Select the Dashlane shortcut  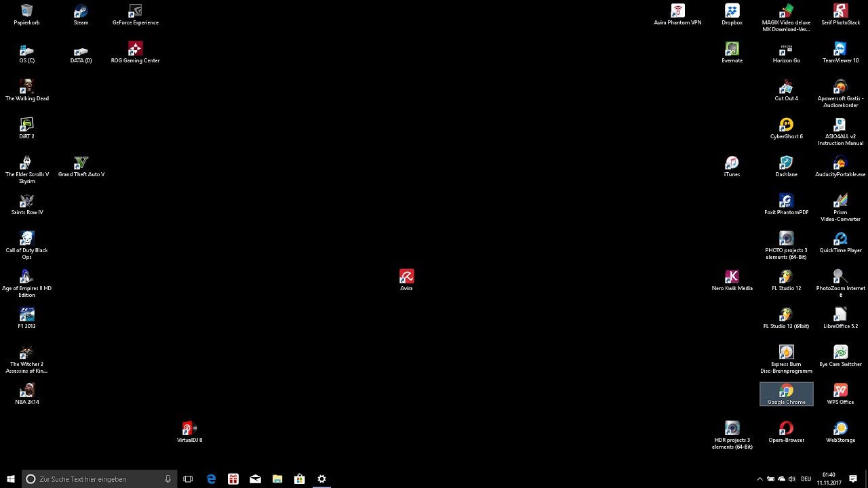786,167
